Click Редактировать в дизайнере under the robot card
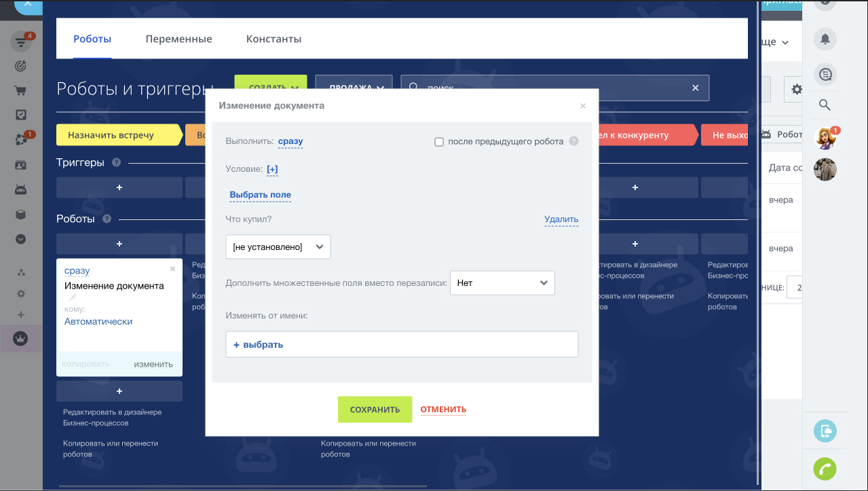The image size is (868, 491). (x=113, y=417)
